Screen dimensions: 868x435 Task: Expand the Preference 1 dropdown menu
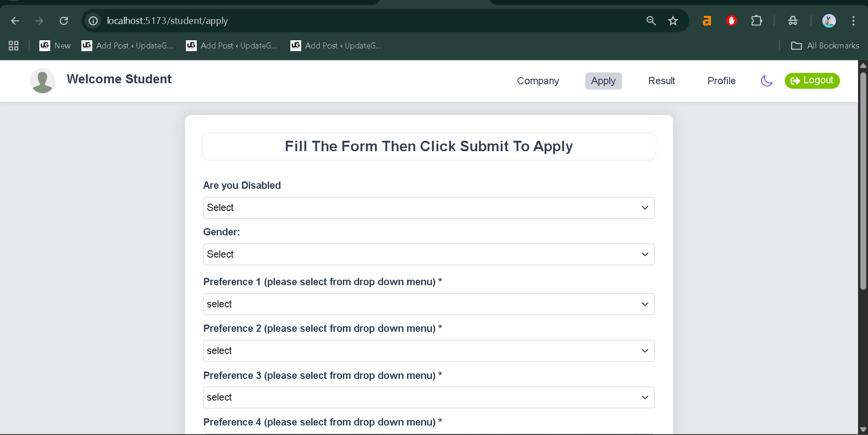click(428, 304)
